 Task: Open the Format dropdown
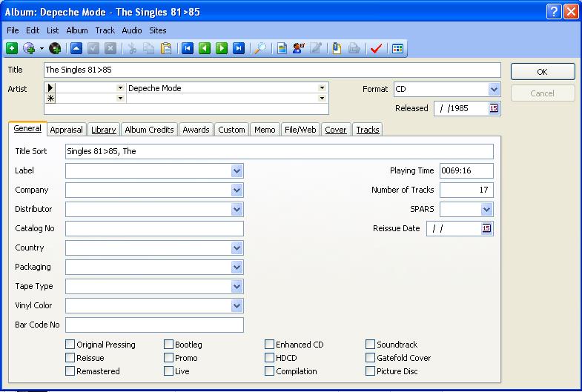coord(494,89)
